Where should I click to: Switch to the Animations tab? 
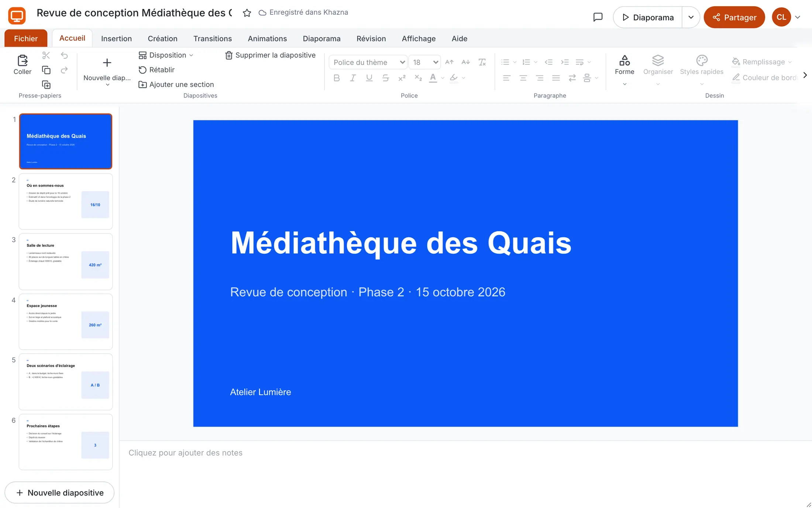coord(267,38)
